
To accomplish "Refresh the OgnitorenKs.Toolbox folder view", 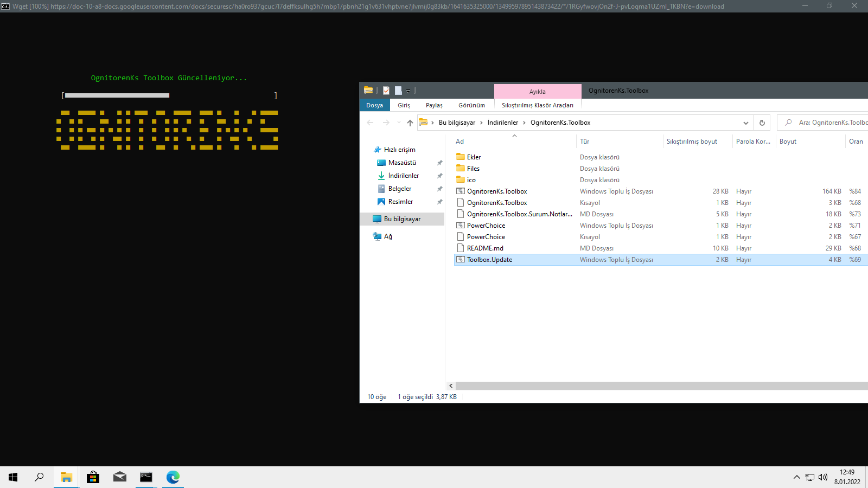I will 762,123.
